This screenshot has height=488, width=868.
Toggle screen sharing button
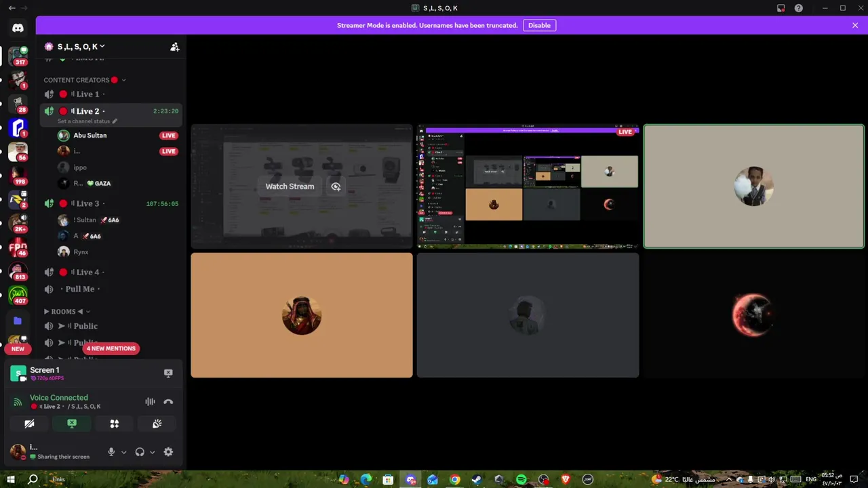pyautogui.click(x=72, y=424)
